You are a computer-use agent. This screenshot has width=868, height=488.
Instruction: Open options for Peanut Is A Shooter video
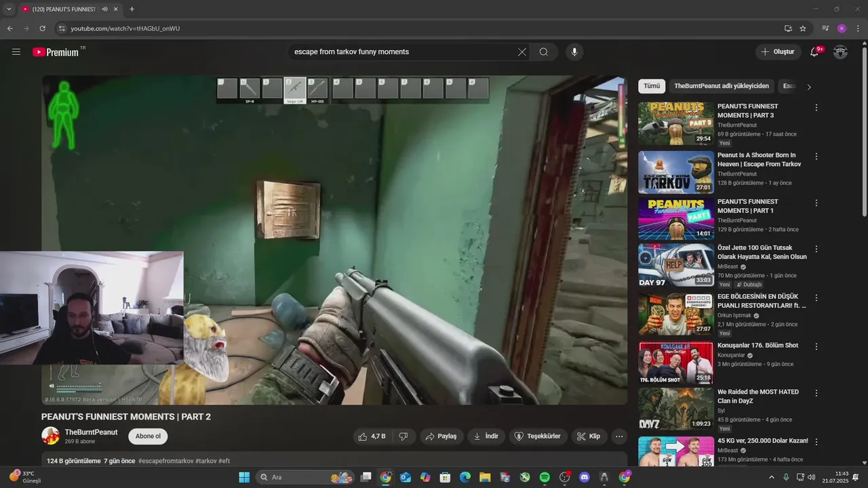click(x=816, y=156)
